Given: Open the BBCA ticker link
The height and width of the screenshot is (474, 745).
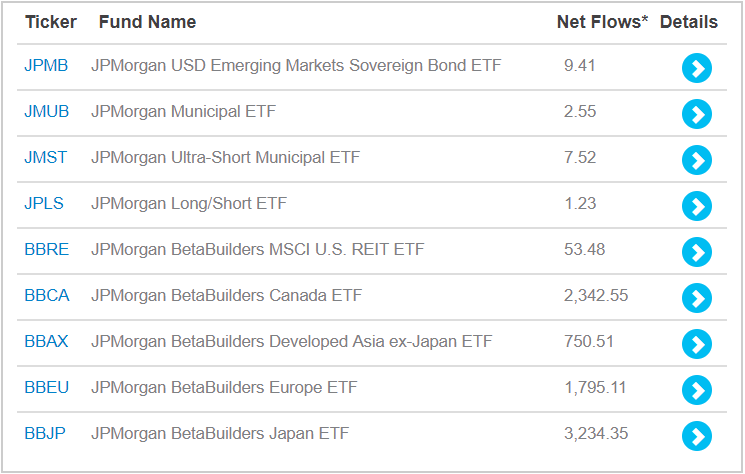Looking at the screenshot, I should (x=46, y=296).
